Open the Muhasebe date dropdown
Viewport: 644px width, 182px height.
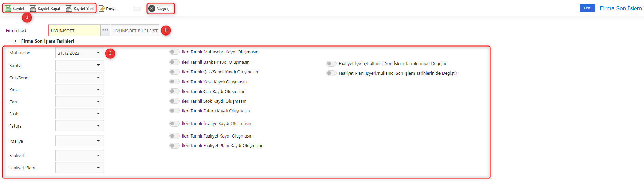point(98,53)
